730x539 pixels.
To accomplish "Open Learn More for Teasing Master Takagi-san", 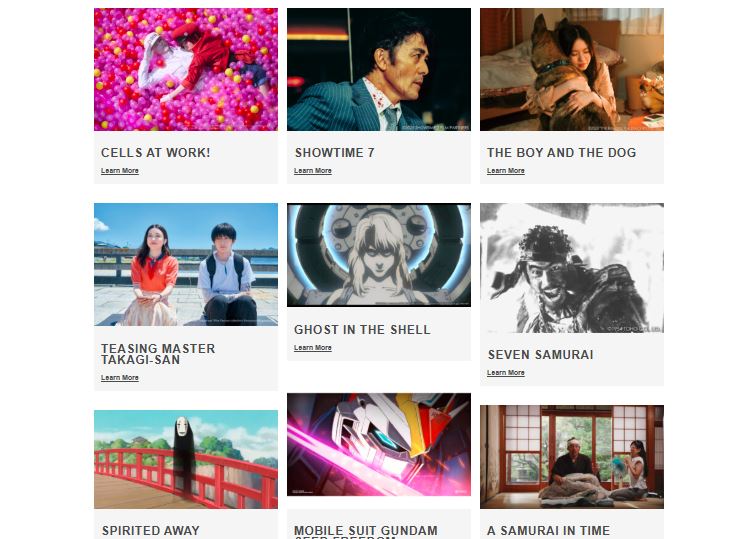I will coord(120,377).
